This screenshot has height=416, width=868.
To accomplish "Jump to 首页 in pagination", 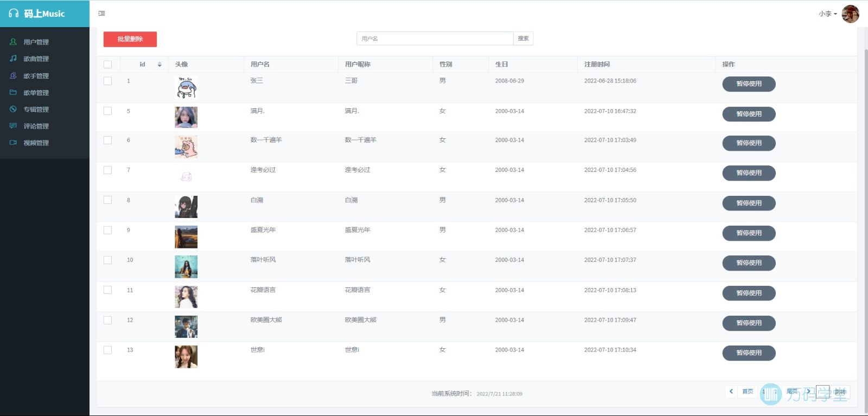I will click(748, 392).
